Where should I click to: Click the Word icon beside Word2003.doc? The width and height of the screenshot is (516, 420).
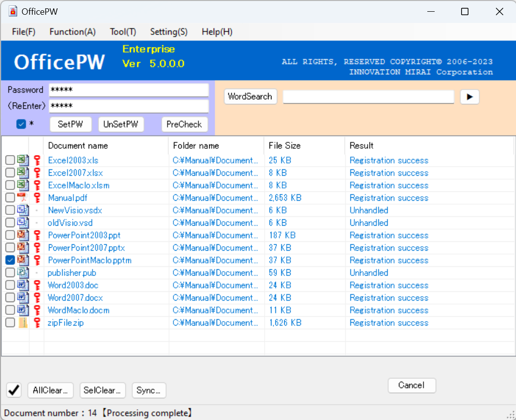[x=23, y=285]
